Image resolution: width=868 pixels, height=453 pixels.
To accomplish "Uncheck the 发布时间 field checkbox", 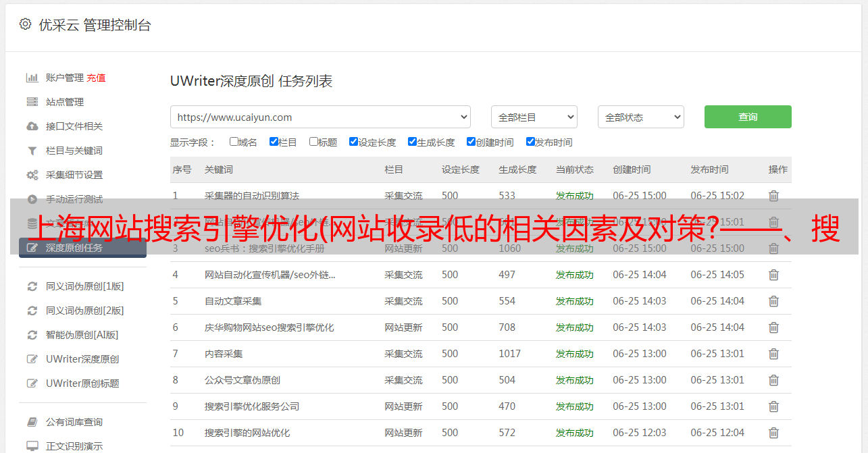I will pos(530,142).
